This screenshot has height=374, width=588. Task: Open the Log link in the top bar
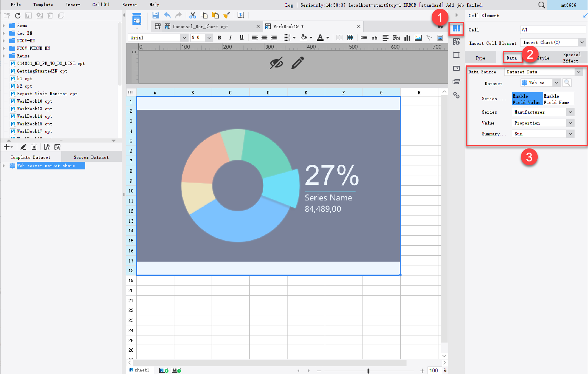tap(289, 5)
